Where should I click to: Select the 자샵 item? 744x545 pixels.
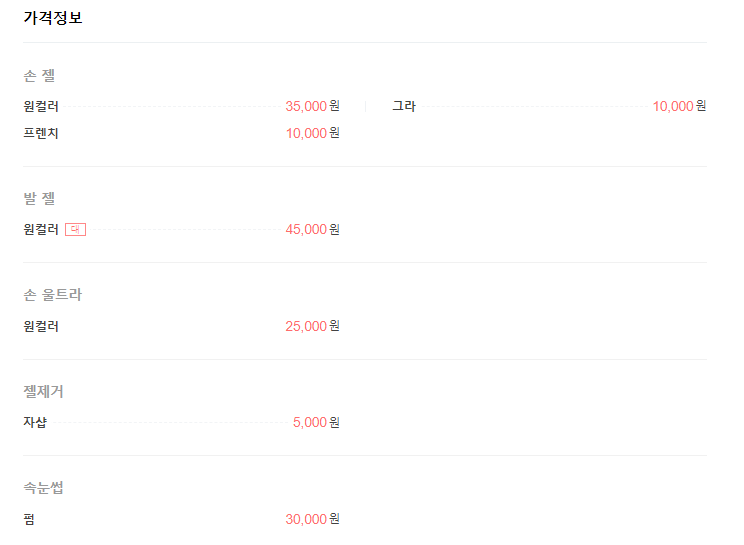(x=35, y=423)
